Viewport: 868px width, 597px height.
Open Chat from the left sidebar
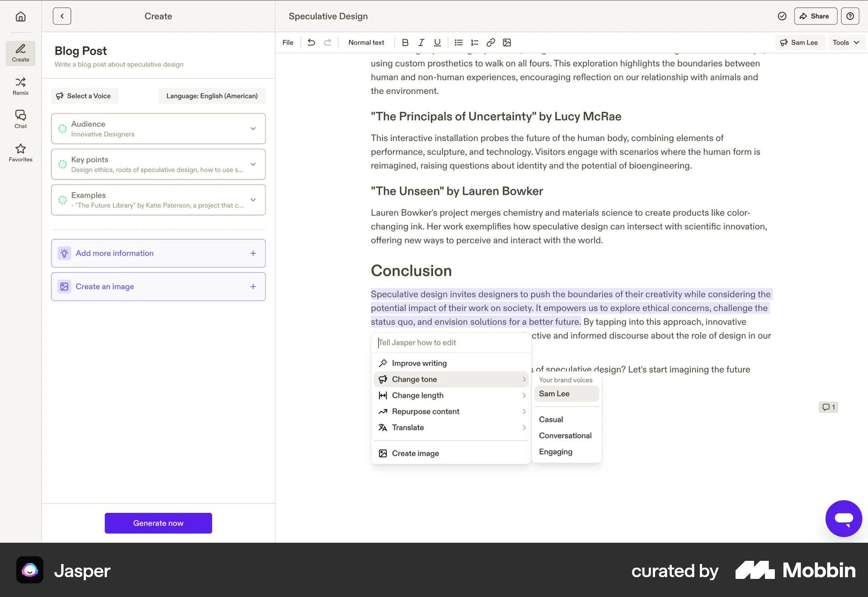click(20, 118)
